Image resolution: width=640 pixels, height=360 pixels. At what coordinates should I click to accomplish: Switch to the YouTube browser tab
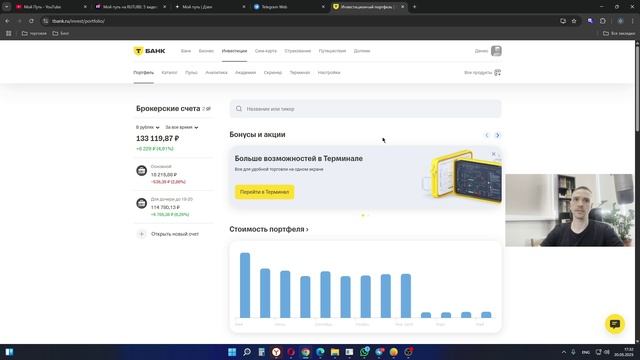tap(50, 7)
